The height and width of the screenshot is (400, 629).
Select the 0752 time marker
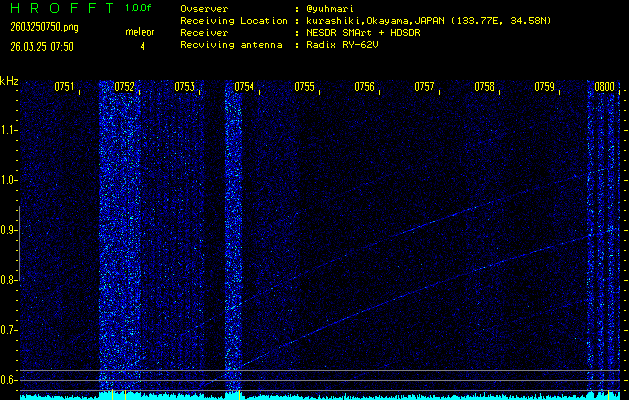click(x=125, y=87)
